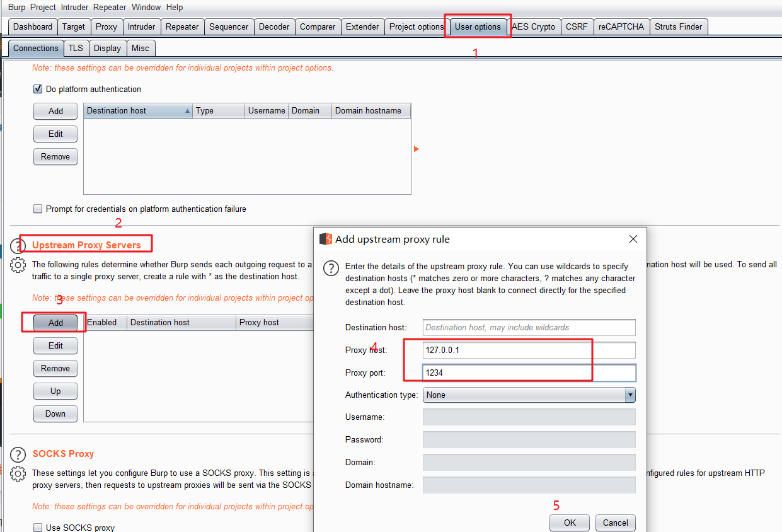Viewport: 782px width, 532px height.
Task: Click Edit under Upstream Proxy Servers
Action: pos(55,345)
